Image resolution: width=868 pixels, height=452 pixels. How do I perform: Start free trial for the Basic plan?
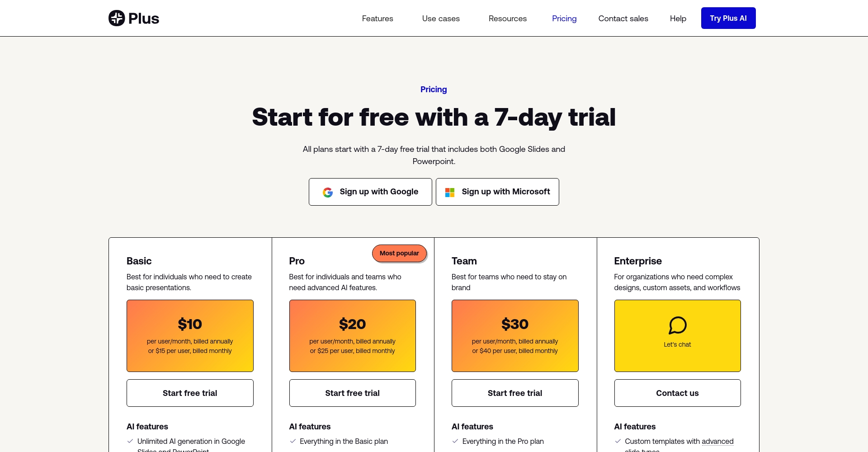[190, 393]
